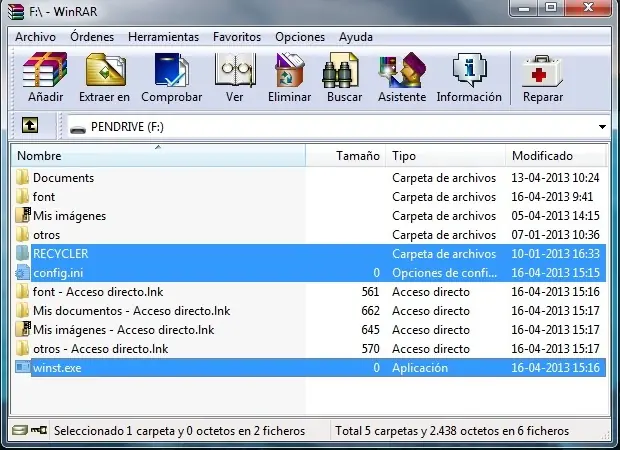Click the date 05-04-2013 14:15
Image resolution: width=620 pixels, height=450 pixels.
tap(555, 216)
